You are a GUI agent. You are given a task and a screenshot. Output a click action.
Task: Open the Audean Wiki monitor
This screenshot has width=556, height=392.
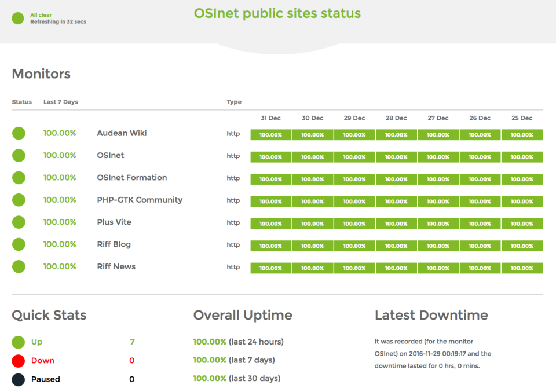pyautogui.click(x=122, y=133)
